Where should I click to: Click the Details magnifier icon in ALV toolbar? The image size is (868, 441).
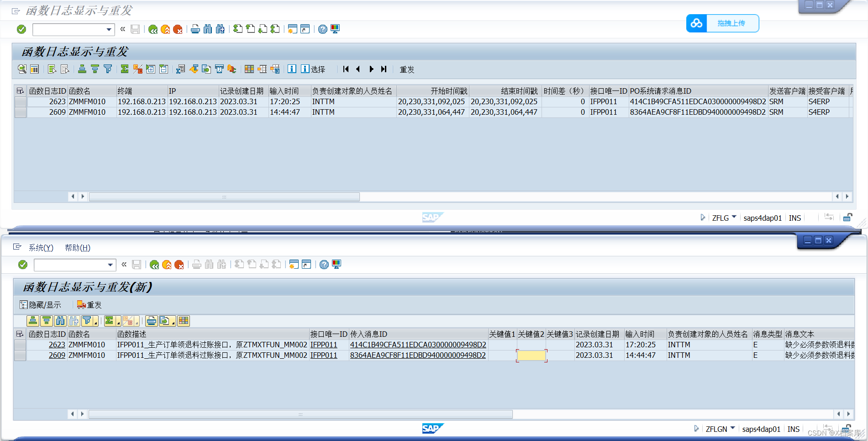(x=22, y=69)
